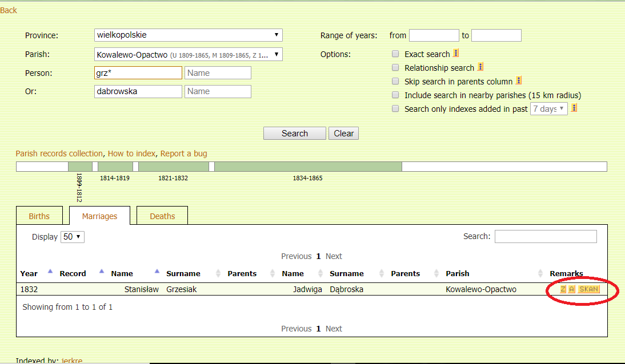Tick the Relationship search checkbox
Screen dimensions: 625x364
(395, 68)
